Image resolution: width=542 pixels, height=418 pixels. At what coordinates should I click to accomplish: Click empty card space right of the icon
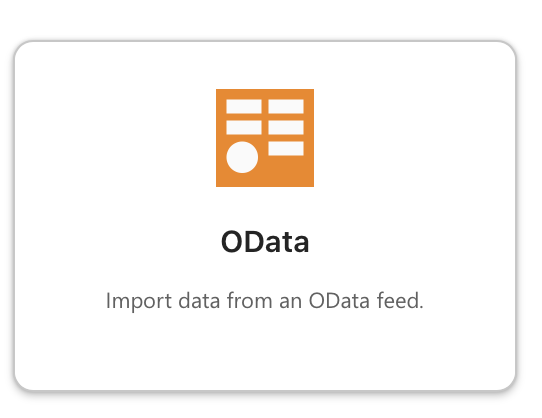414,138
